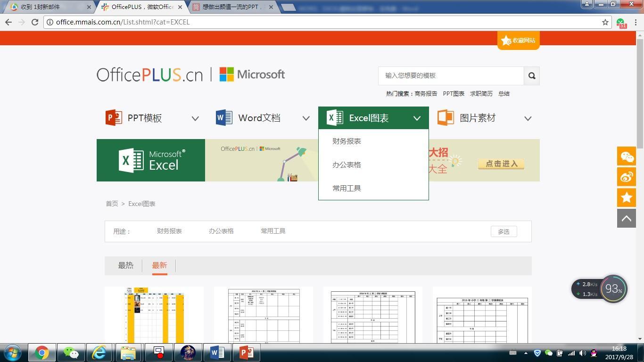Click the 收藏网站 button
This screenshot has height=362, width=644.
(519, 40)
